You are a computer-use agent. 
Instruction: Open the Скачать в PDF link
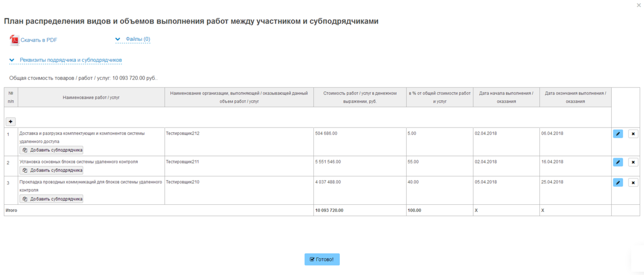click(x=39, y=40)
